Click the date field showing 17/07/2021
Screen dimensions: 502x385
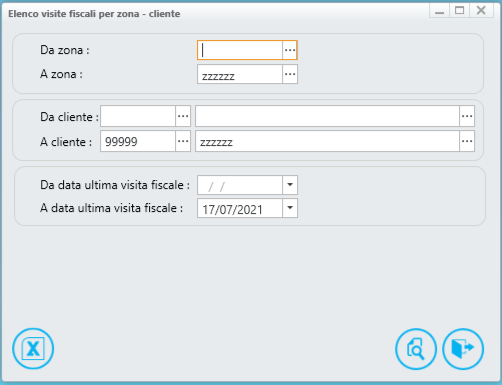(x=240, y=208)
